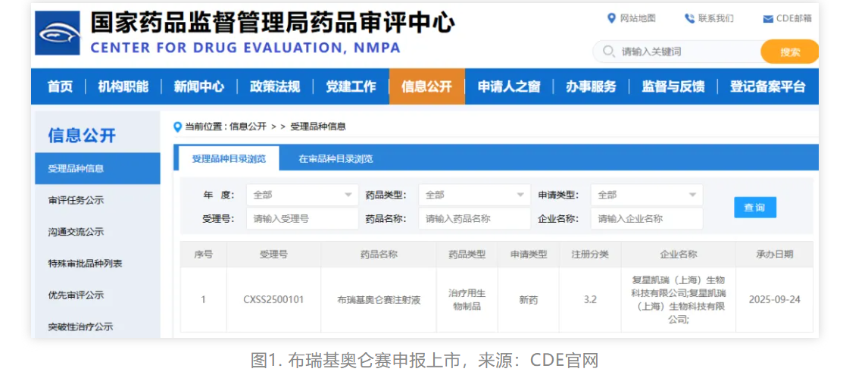The image size is (868, 375).
Task: Click the 联系我们 phone icon
Action: pos(689,18)
